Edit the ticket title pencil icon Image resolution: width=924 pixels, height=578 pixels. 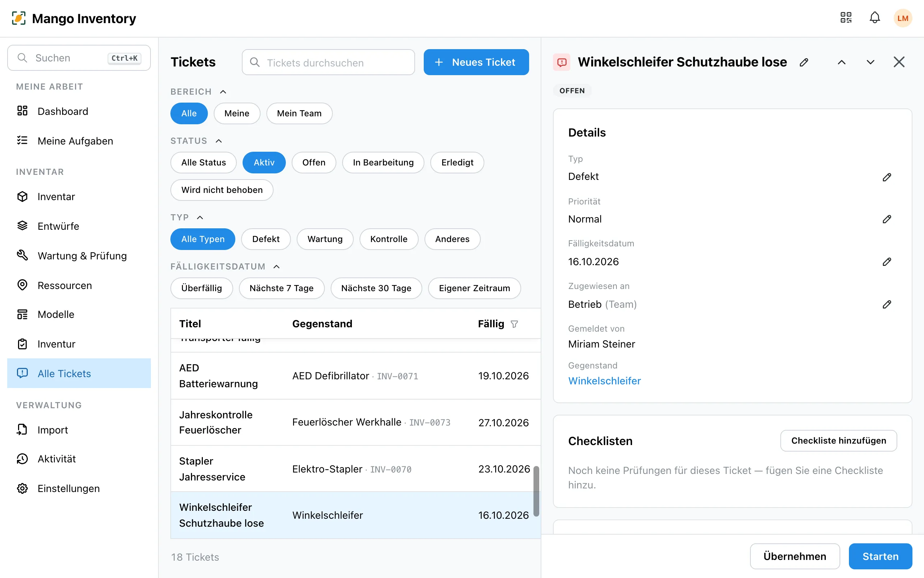coord(804,62)
